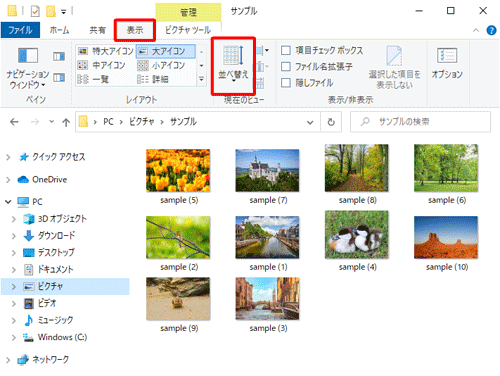This screenshot has width=500, height=376.
Task: Click the add columns icon
Action: pyautogui.click(x=262, y=67)
